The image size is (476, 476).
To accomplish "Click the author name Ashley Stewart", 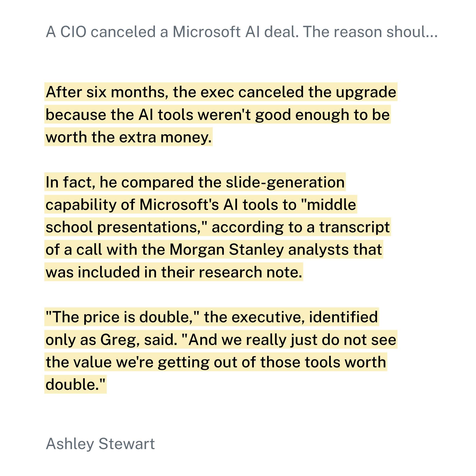I will 100,444.
